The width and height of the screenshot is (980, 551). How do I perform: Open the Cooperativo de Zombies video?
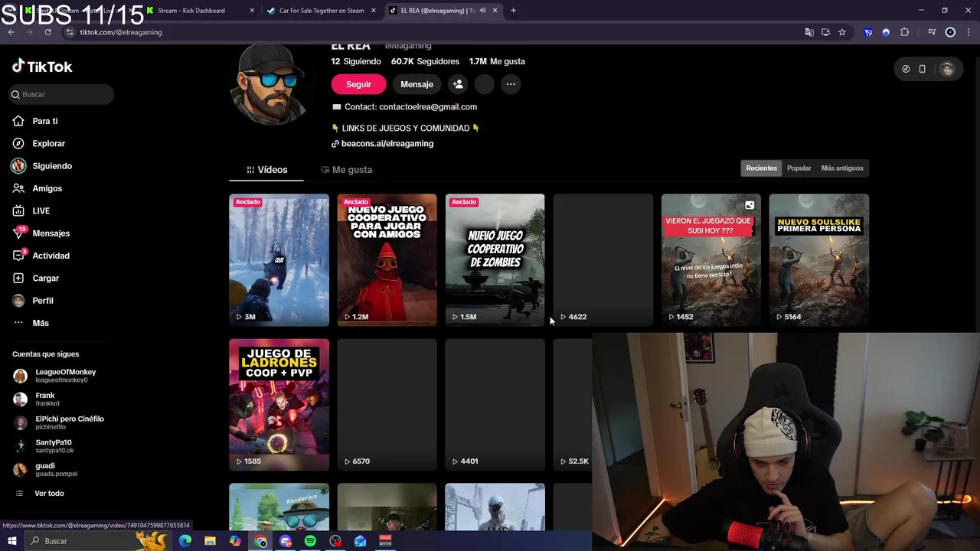pos(495,260)
